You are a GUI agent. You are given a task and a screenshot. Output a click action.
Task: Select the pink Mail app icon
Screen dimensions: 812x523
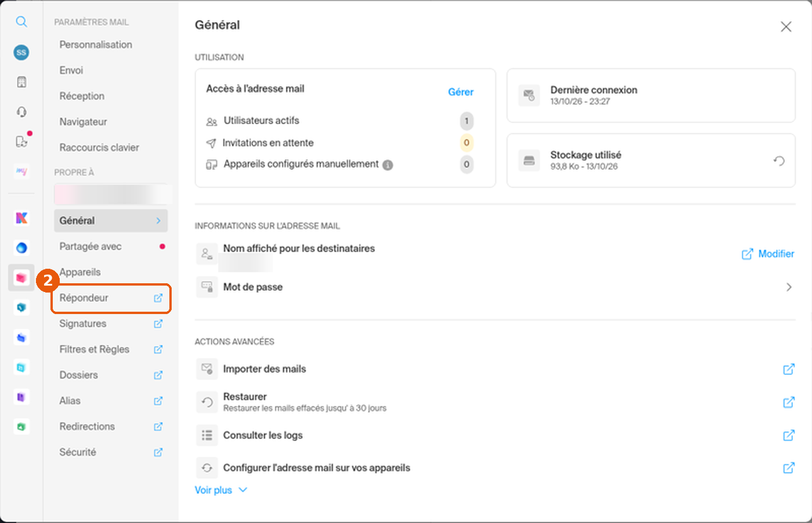[21, 278]
